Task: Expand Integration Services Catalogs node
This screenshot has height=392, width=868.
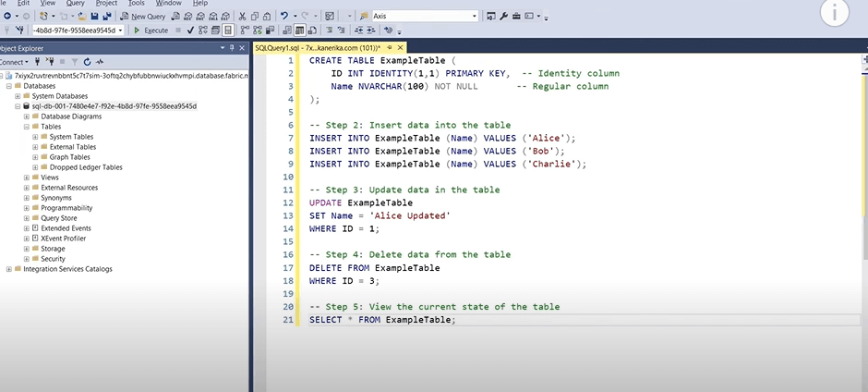Action: (x=9, y=269)
